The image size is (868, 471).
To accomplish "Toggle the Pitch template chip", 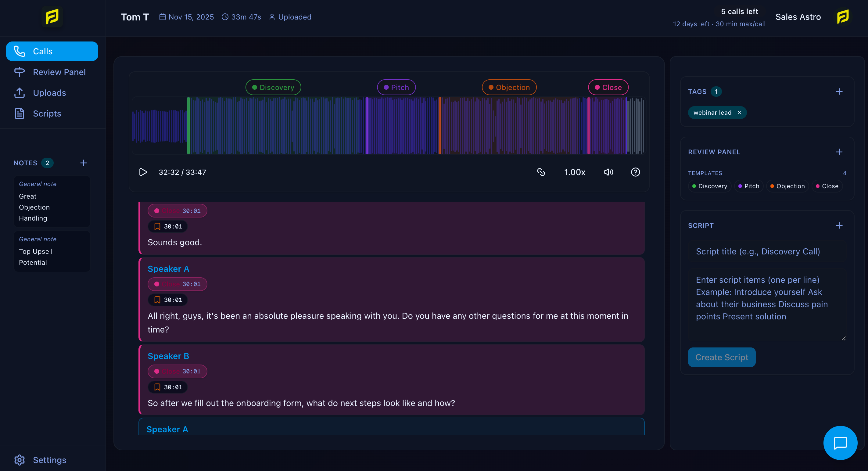I will coord(749,186).
